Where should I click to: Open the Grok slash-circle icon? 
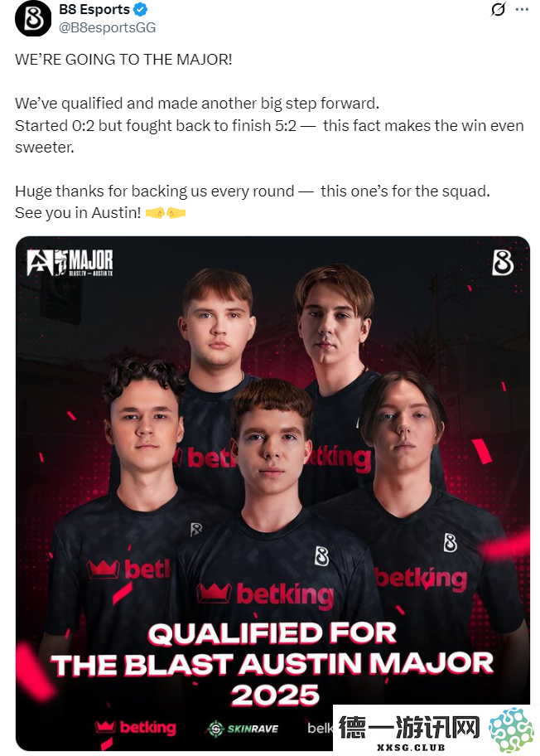(x=498, y=9)
